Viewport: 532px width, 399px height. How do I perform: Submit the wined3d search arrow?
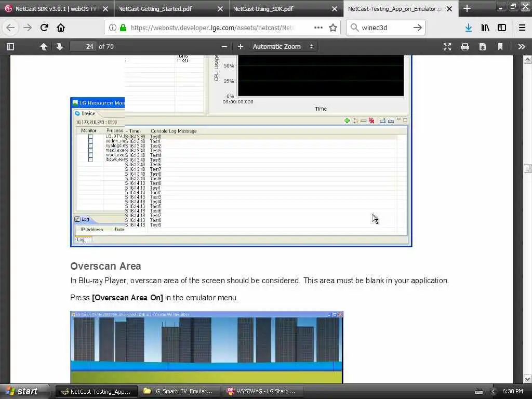click(418, 28)
